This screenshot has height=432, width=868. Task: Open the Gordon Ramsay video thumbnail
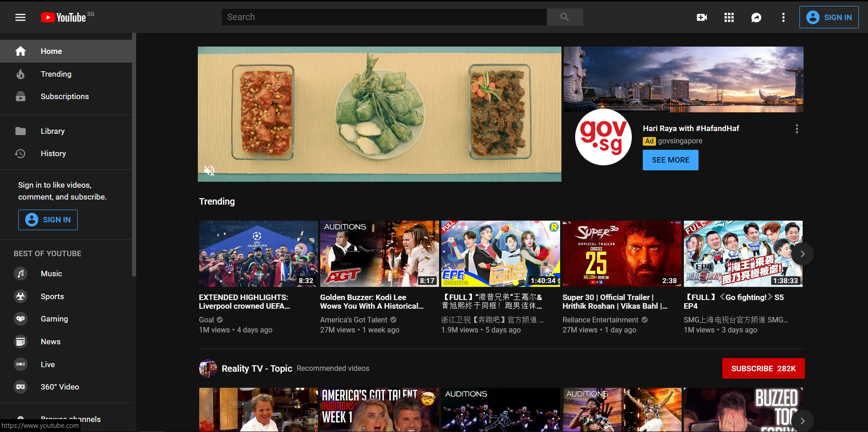pos(258,410)
